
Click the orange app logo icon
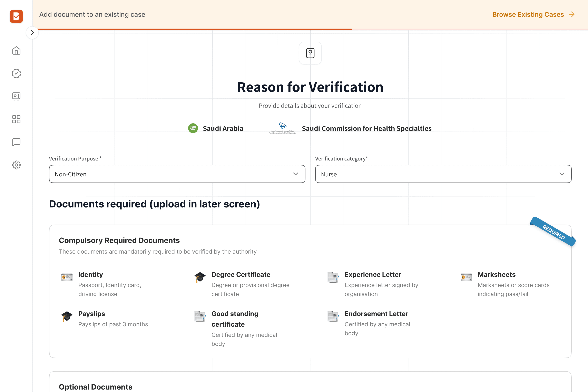pos(16,16)
